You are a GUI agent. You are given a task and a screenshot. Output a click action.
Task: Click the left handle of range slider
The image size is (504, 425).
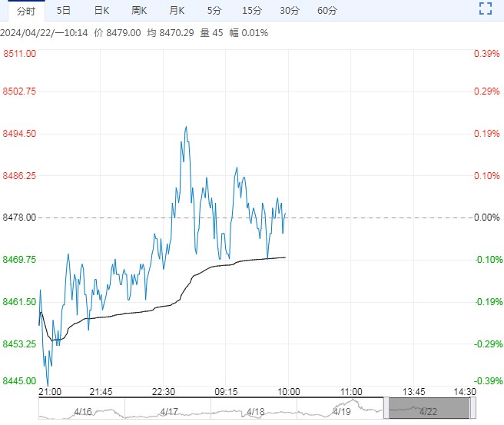point(387,408)
